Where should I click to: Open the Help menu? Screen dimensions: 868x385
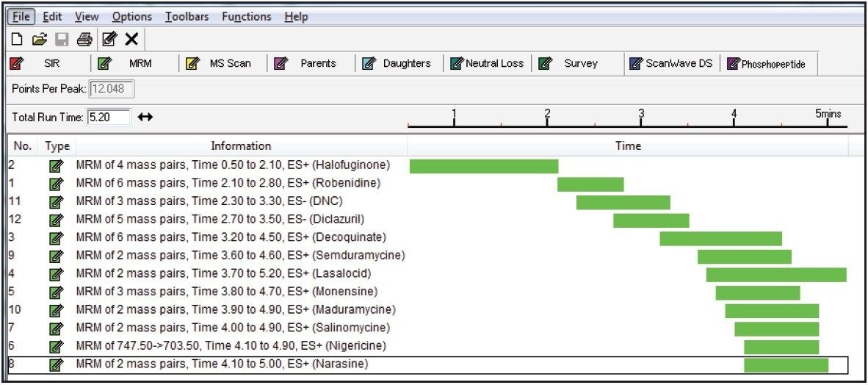(296, 17)
